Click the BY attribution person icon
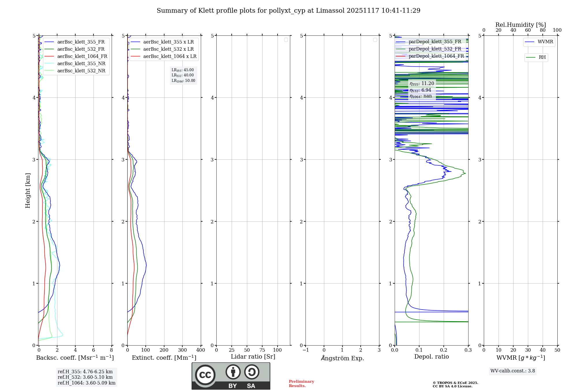577x392 pixels. pos(233,372)
